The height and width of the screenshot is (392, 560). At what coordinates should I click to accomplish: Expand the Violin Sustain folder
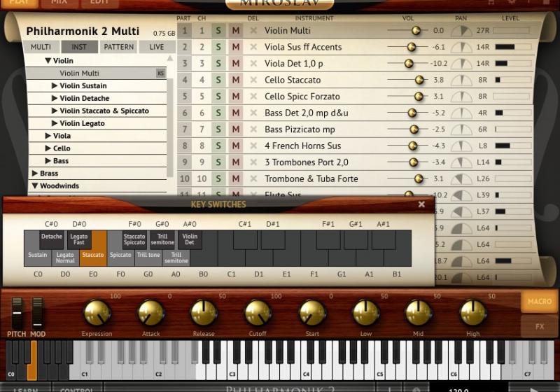tap(55, 86)
